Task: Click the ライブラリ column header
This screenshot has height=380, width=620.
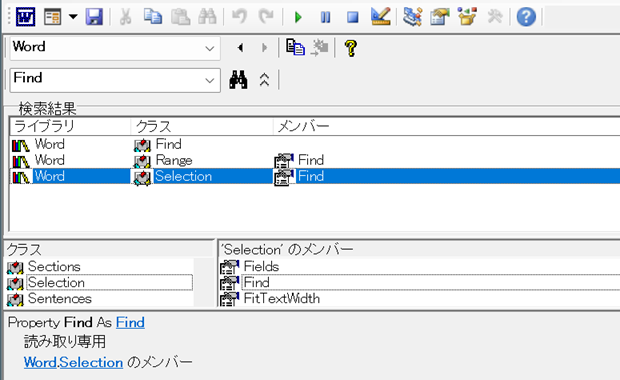Action: [x=70, y=127]
